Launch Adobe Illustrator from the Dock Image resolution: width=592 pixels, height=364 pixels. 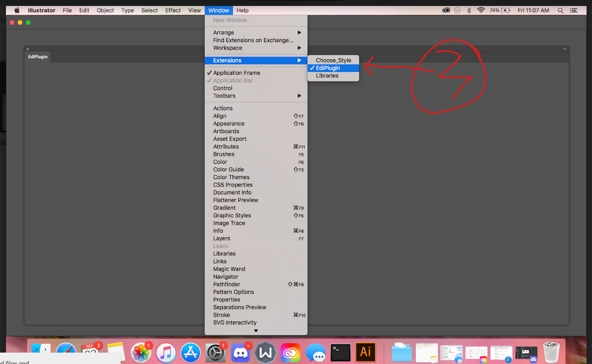[x=366, y=352]
